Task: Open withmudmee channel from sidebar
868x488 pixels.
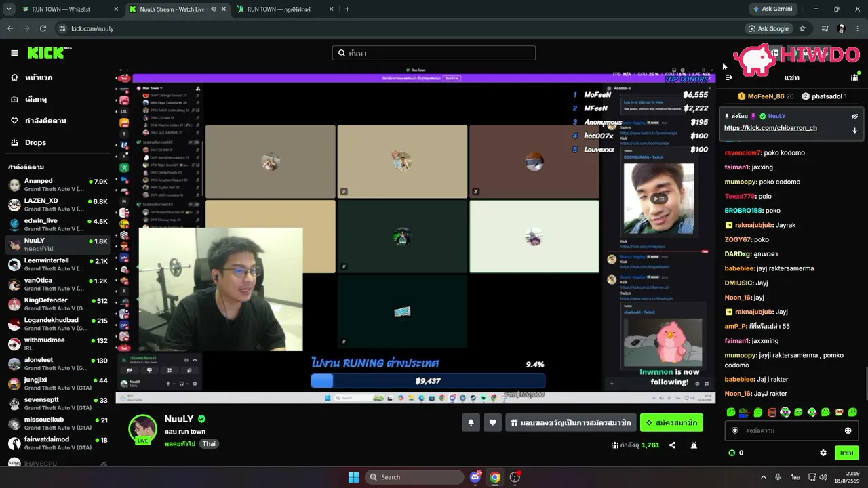Action: (58, 344)
